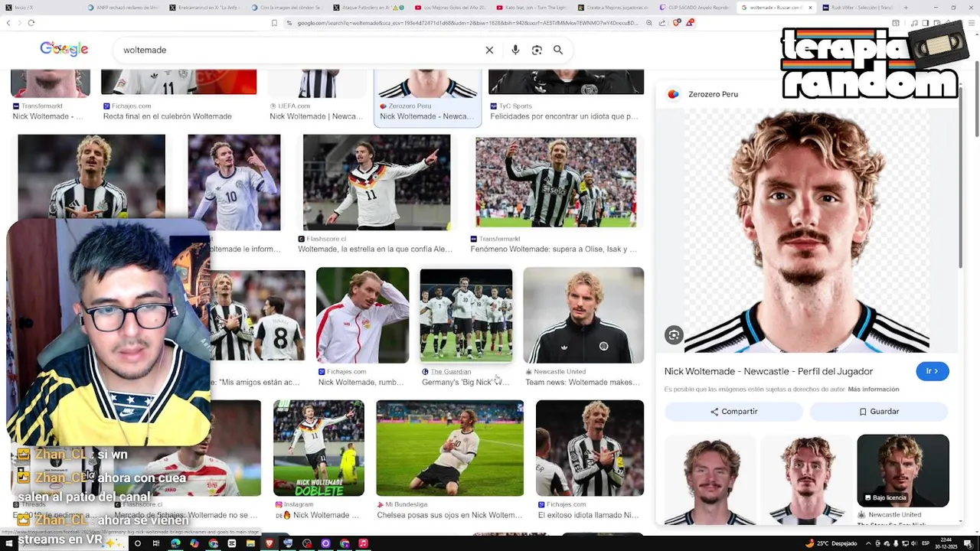Open File Explorer from taskbar
The height and width of the screenshot is (551, 980).
250,543
